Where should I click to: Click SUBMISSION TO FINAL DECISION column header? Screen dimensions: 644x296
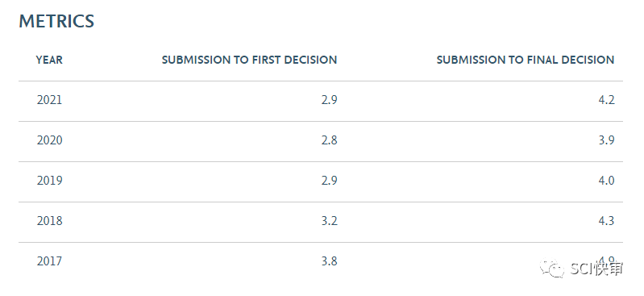526,60
